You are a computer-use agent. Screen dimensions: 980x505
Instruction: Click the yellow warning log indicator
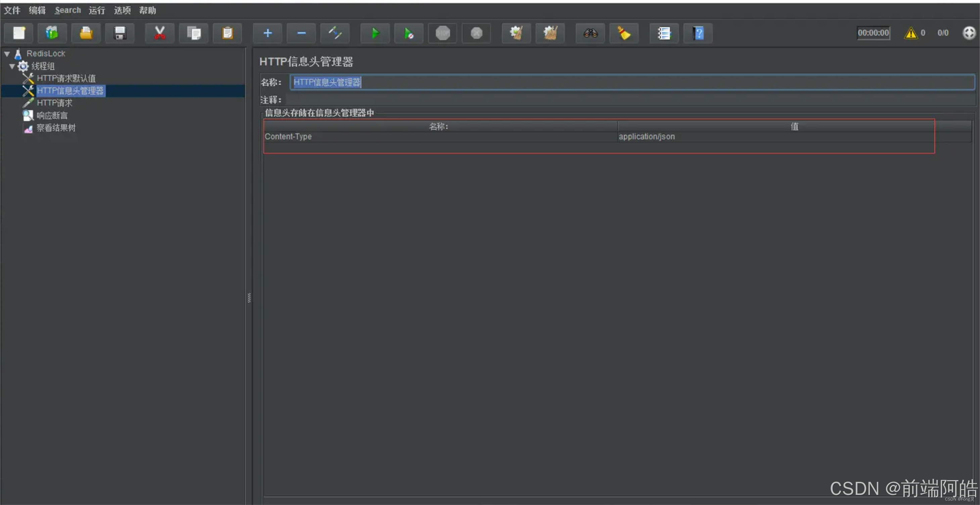pos(911,33)
